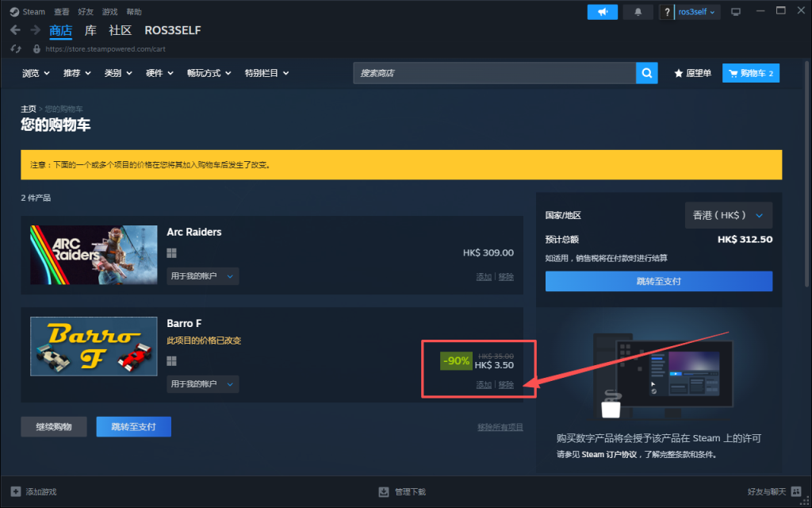This screenshot has width=812, height=508.
Task: Click 移除所有项目 link
Action: (500, 427)
